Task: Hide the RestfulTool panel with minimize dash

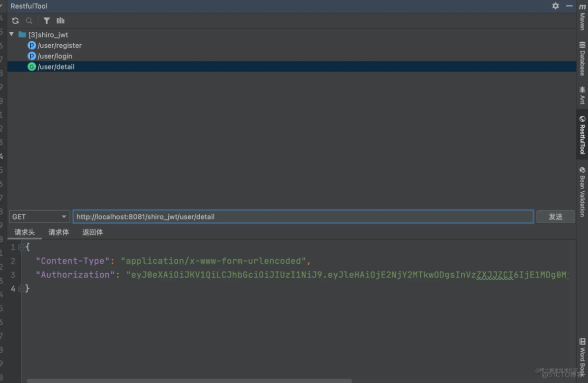Action: pos(569,6)
